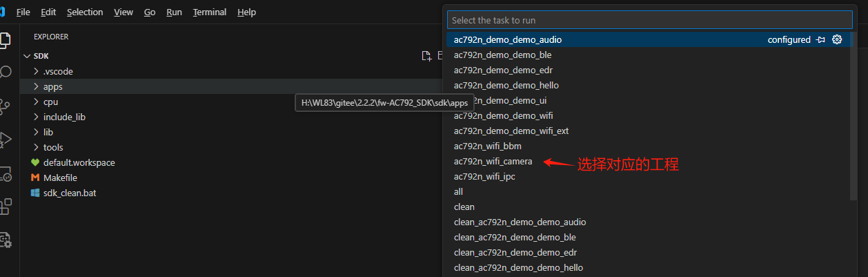
Task: Expand the tools folder
Action: (x=37, y=147)
